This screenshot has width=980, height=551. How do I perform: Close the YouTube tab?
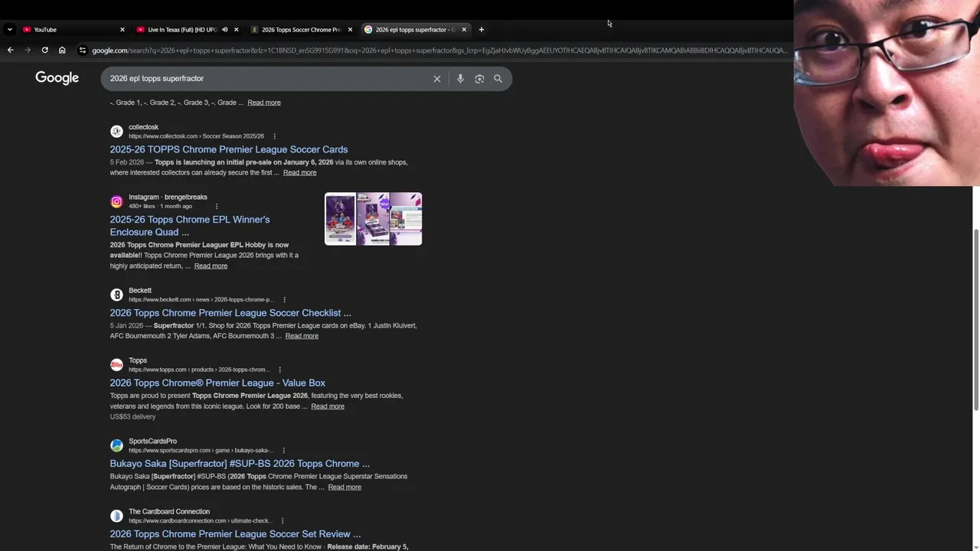[122, 29]
